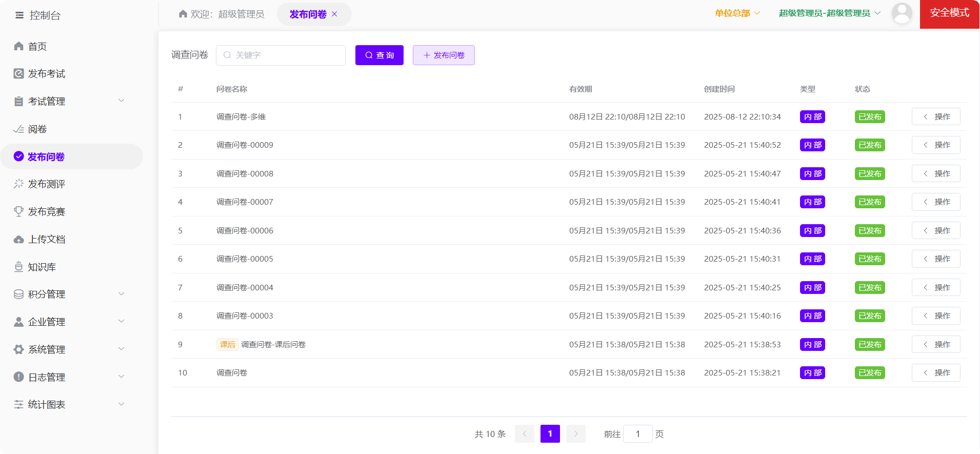Click the 发布测评 sparkle icon

pyautogui.click(x=19, y=184)
